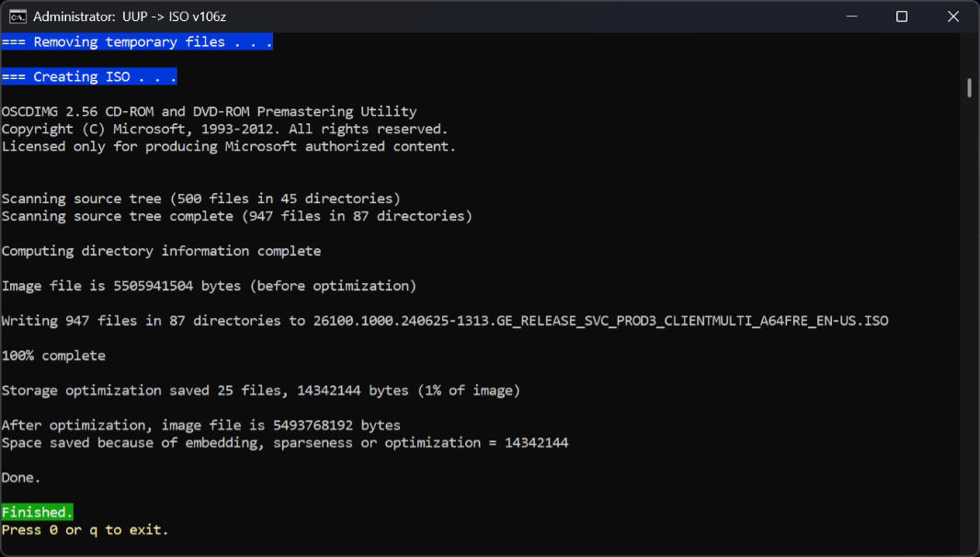Close the UUP -> ISO console window
Screen dimensions: 980x557
point(953,17)
